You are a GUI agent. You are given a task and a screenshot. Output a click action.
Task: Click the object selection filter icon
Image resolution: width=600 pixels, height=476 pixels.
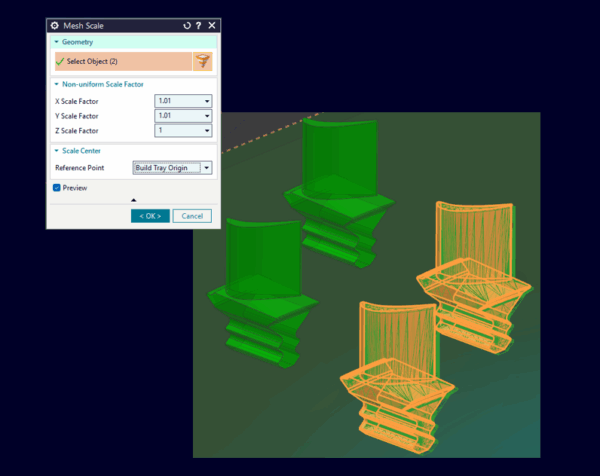pyautogui.click(x=203, y=62)
